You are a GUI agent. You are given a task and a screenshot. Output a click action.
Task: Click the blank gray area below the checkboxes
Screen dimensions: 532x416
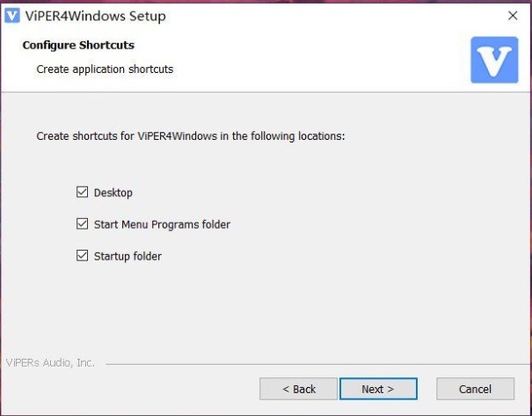point(264,308)
